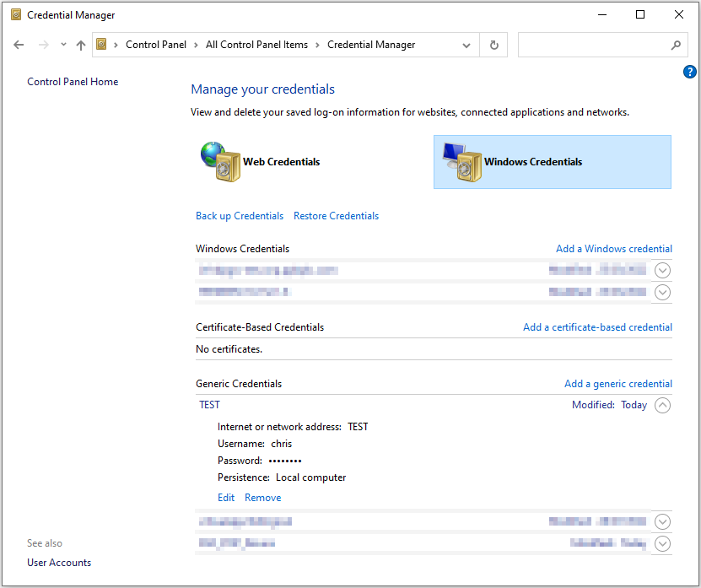Click the Modified: Today text for TEST
701x588 pixels.
click(x=609, y=405)
